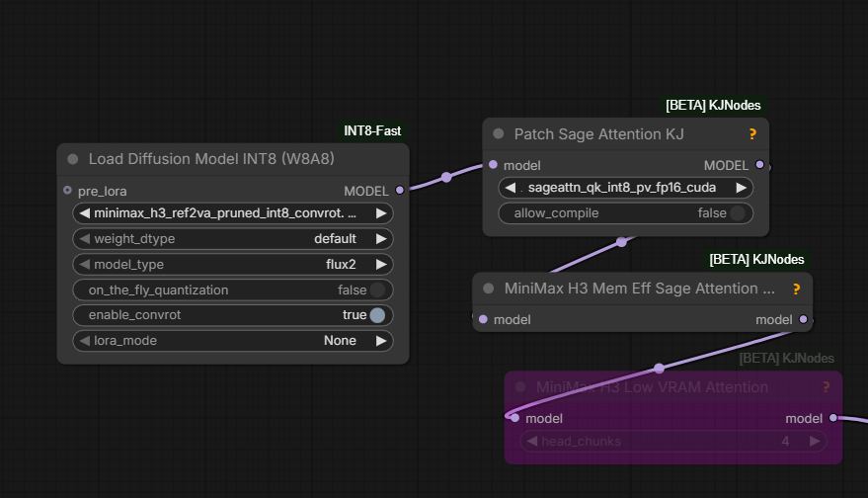The width and height of the screenshot is (868, 498).
Task: Click the [BETA] KJNodes badge above Patch Sage Attention
Action: (x=713, y=106)
